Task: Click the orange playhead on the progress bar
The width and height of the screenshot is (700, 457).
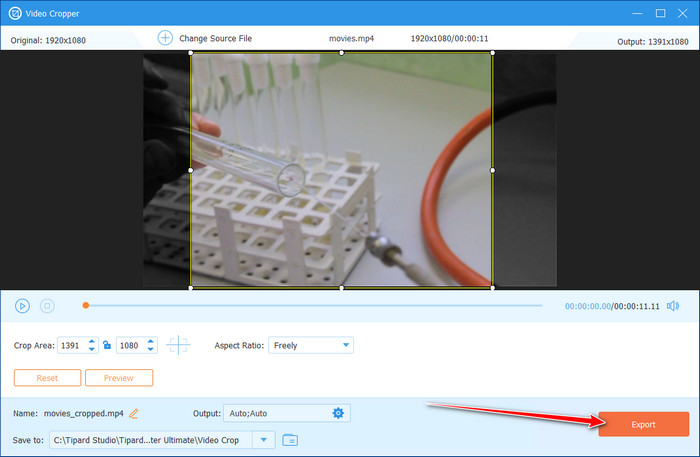Action: (x=86, y=305)
